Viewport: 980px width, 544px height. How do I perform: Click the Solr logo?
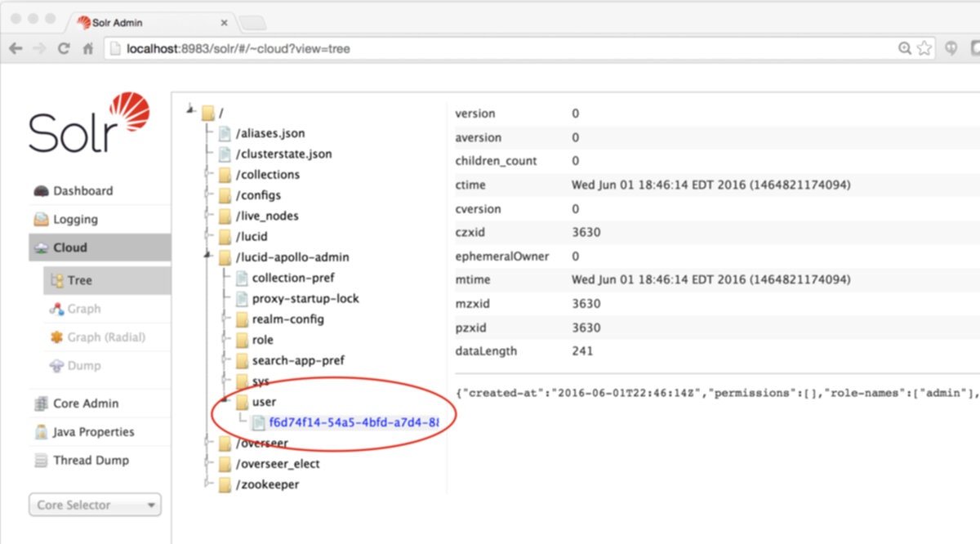[x=90, y=123]
